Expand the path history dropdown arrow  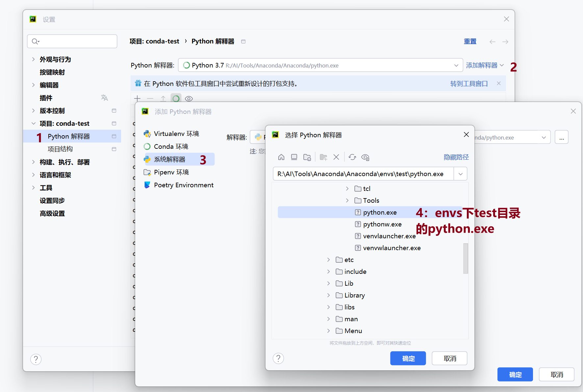(461, 174)
